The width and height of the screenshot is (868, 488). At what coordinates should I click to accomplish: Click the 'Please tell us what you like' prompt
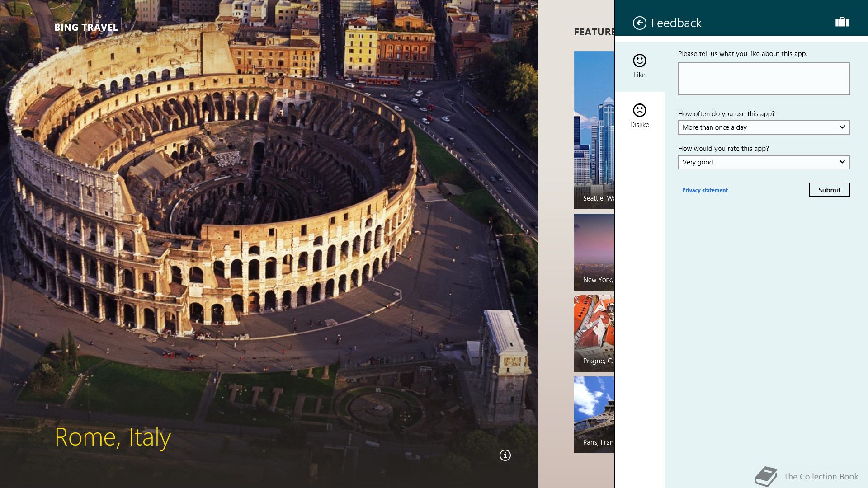[742, 54]
